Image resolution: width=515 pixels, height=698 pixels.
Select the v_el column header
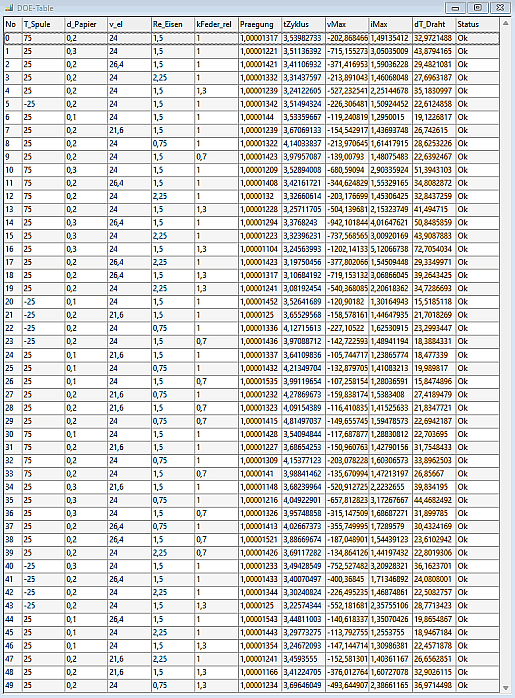(x=129, y=24)
